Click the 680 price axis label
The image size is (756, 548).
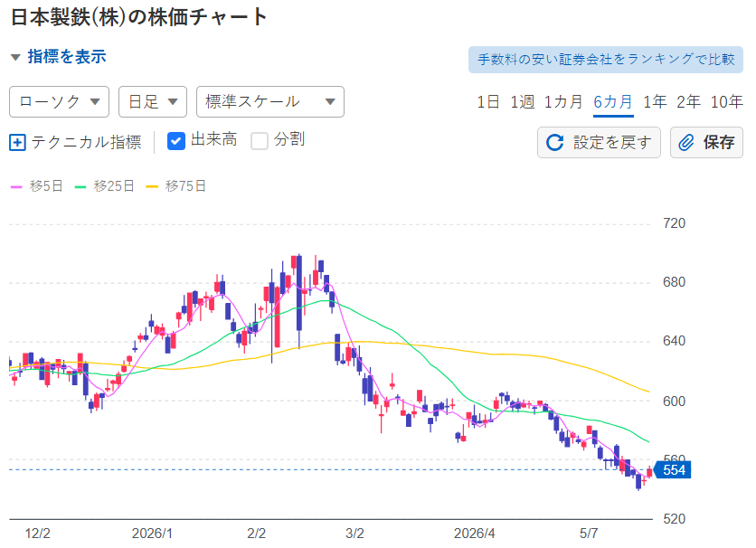(x=674, y=282)
